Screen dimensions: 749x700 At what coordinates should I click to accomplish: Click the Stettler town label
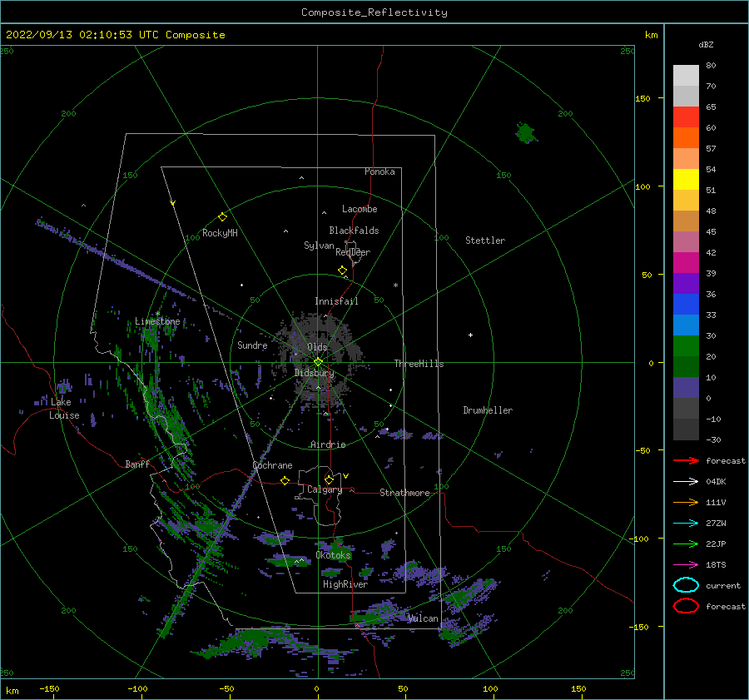[x=485, y=241]
